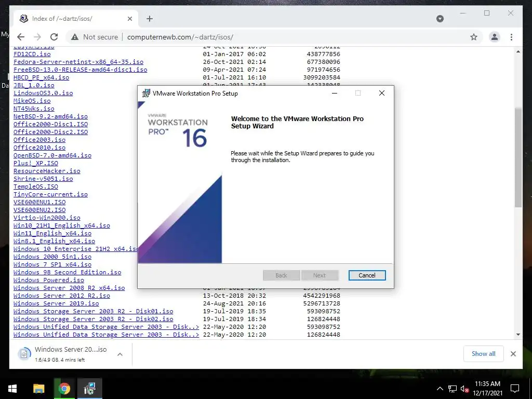Screen dimensions: 532x399
Task: Click the page scrollbar down arrow
Action: [x=518, y=335]
